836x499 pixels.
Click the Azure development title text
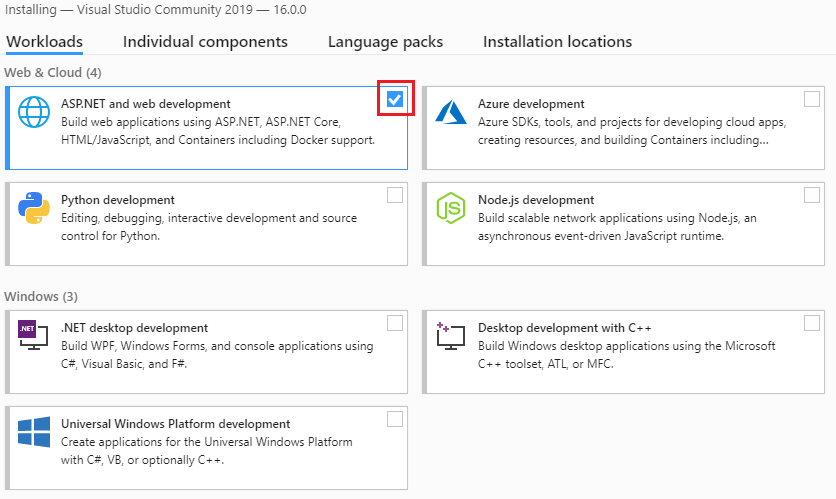[531, 104]
